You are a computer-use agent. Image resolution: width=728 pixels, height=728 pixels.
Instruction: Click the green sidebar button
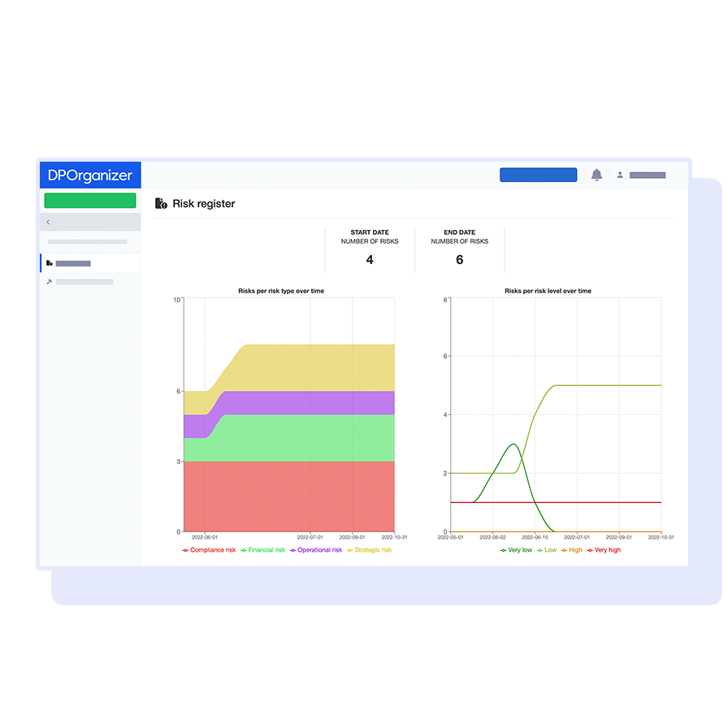[90, 201]
